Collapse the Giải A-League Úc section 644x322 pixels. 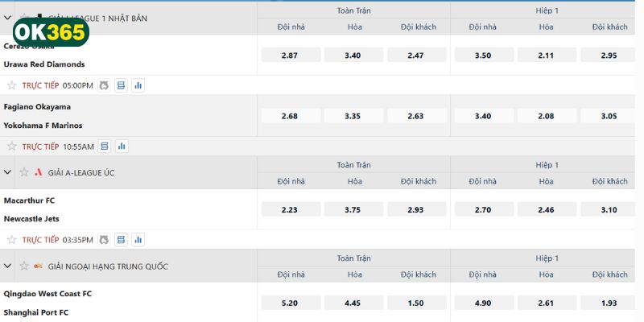[8, 172]
